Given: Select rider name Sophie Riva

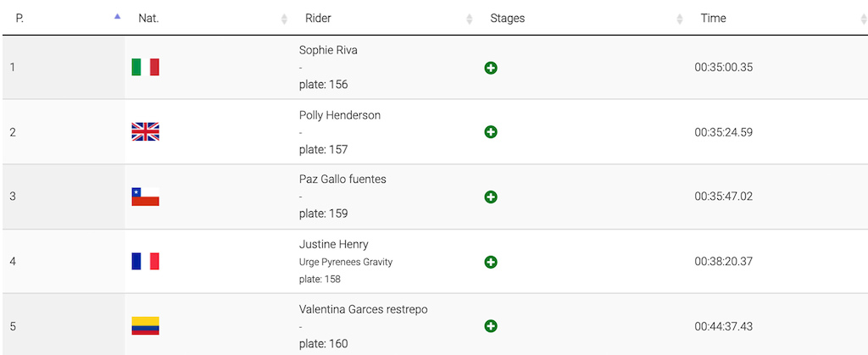Looking at the screenshot, I should tap(328, 50).
